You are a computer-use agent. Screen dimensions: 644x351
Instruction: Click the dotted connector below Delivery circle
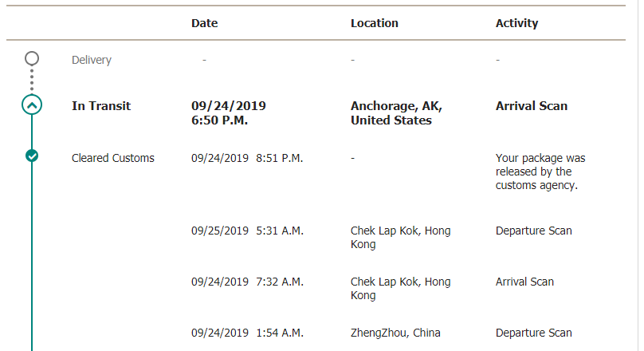[x=32, y=80]
